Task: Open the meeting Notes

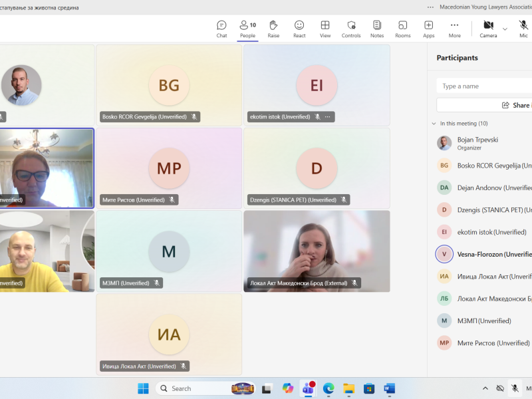Action: pyautogui.click(x=377, y=29)
